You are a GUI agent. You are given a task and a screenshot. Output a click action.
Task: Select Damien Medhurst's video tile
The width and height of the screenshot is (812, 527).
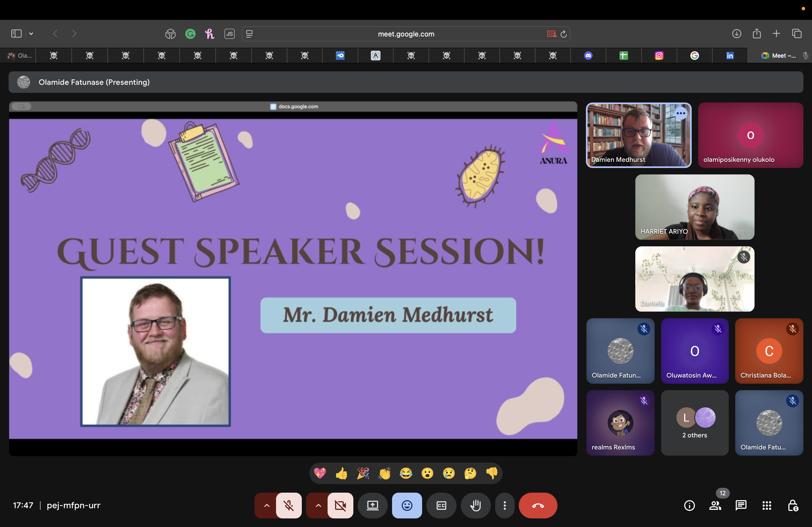[x=638, y=135]
